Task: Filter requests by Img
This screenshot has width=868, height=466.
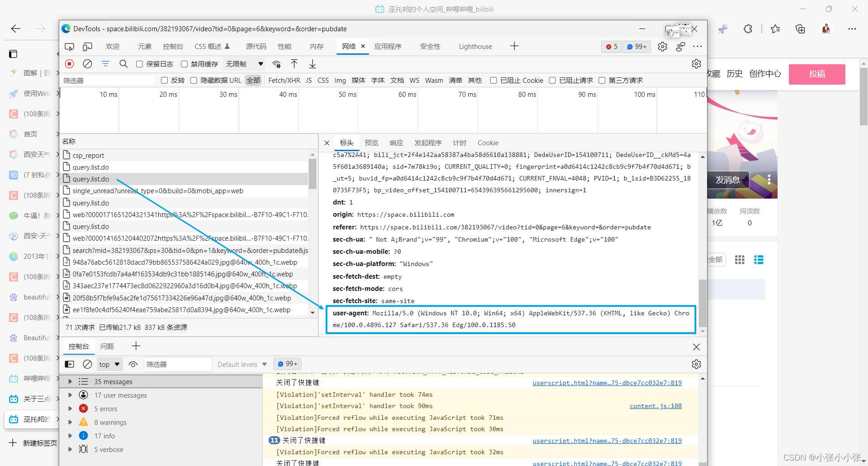Action: [340, 81]
